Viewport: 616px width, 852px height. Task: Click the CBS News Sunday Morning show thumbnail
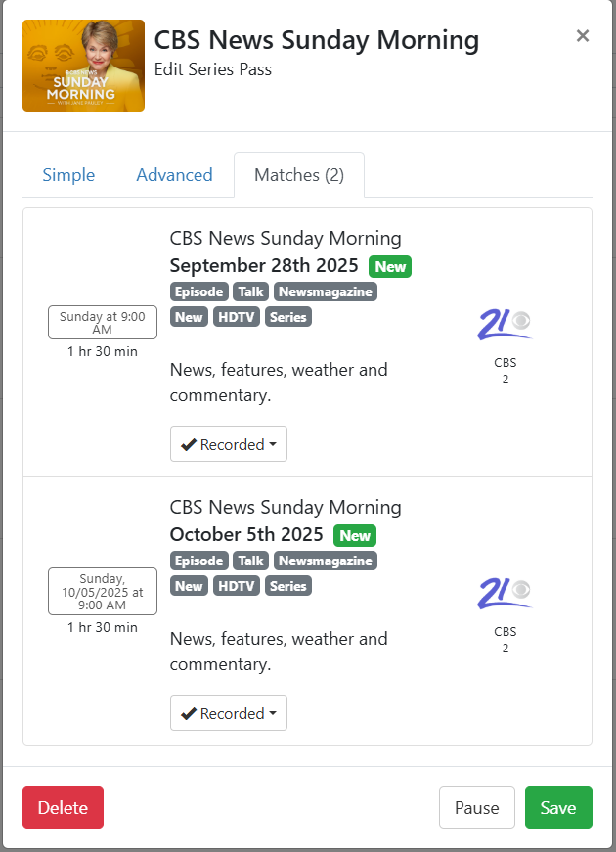coord(83,66)
